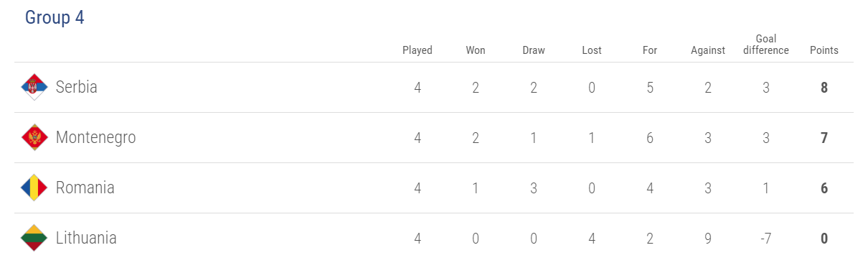Click the Serbia flag icon
This screenshot has height=263, width=868.
(34, 88)
